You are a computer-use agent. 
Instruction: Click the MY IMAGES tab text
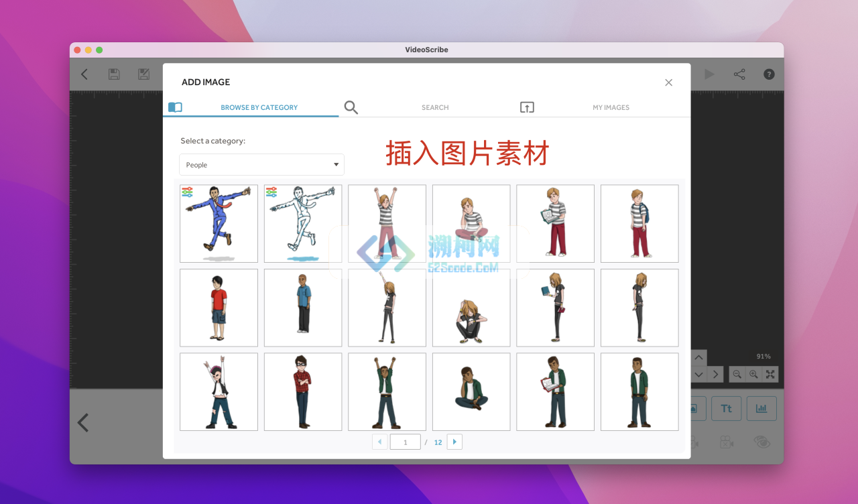click(x=611, y=107)
